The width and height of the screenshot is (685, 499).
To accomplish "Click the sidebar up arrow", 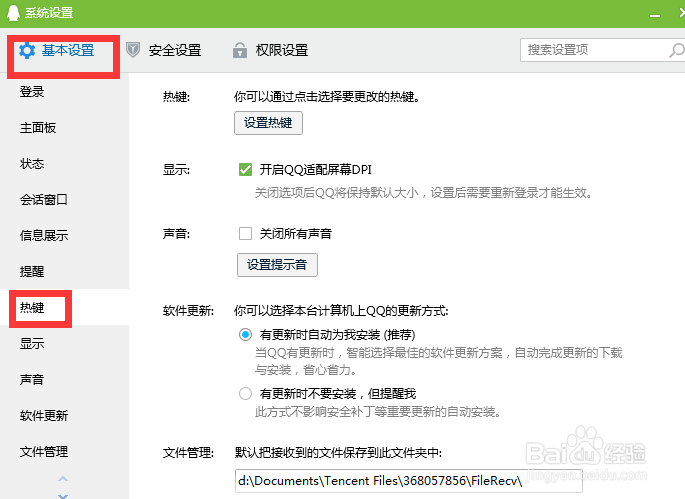I will [x=63, y=479].
